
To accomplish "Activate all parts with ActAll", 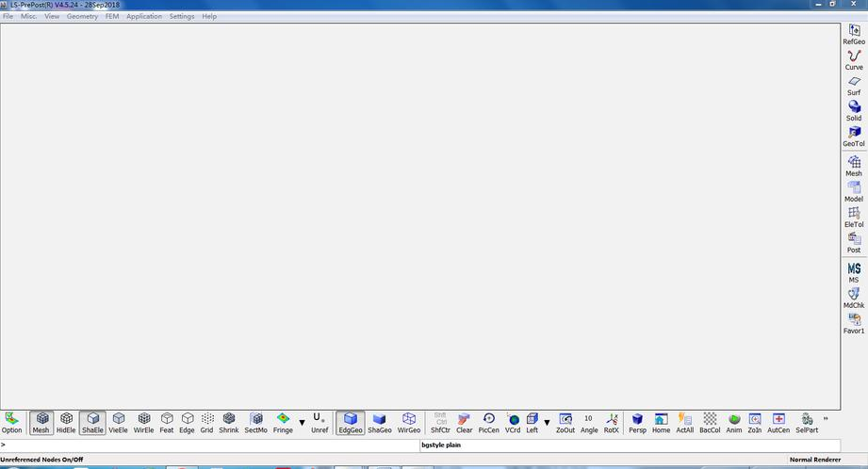I will [685, 423].
